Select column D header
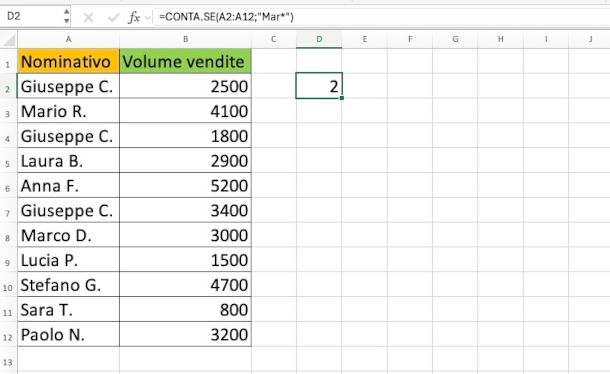The width and height of the screenshot is (610, 374). coord(319,39)
